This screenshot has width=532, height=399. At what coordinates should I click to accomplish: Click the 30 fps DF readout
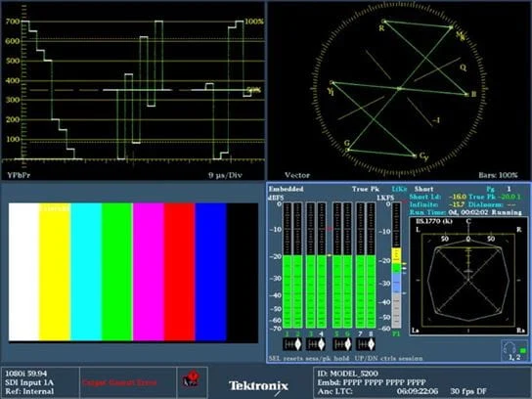point(468,391)
